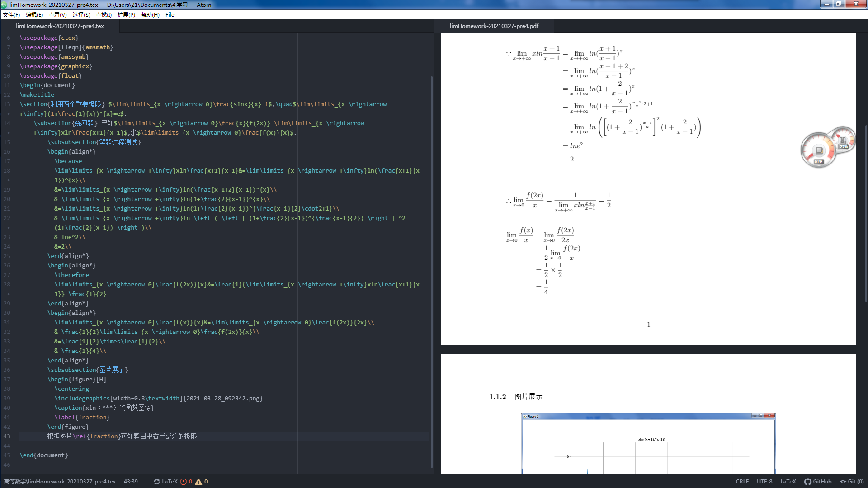
Task: Open the 扩展(P) menu
Action: point(126,15)
